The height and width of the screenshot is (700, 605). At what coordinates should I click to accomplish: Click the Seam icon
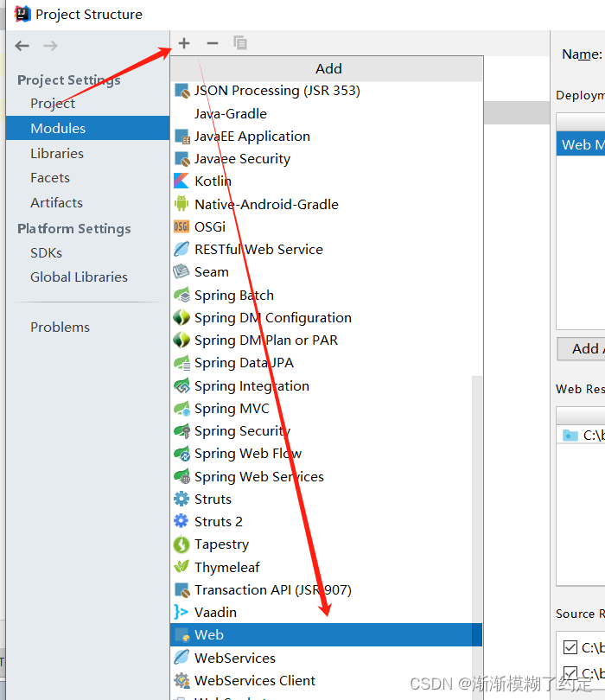click(181, 271)
